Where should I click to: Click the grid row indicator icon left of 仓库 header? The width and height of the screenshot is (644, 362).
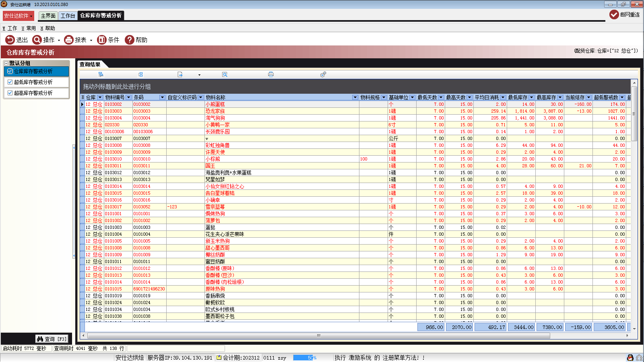point(83,97)
